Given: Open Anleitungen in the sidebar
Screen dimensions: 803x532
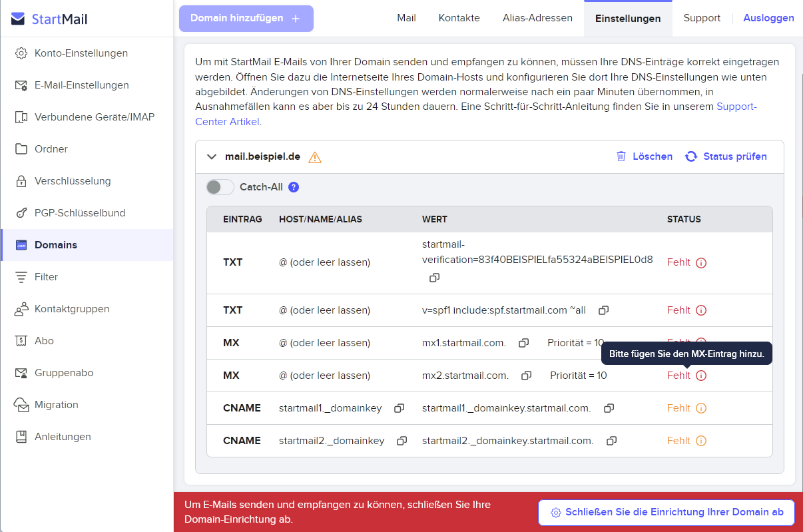Looking at the screenshot, I should (87, 437).
